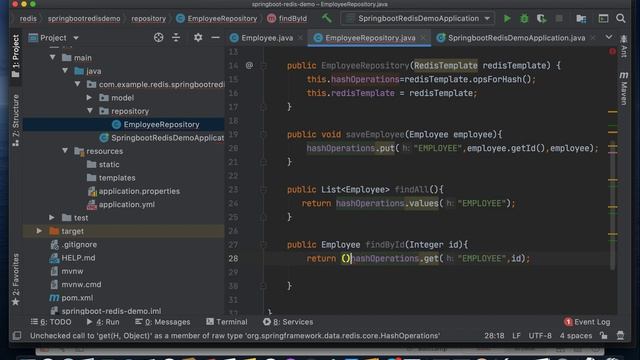Viewport: 640px width, 360px height.
Task: Open the Event Log
Action: click(587, 322)
